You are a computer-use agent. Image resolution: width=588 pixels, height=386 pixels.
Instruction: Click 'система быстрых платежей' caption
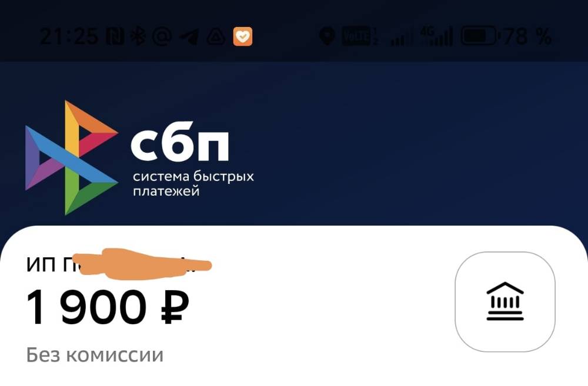[x=193, y=184]
